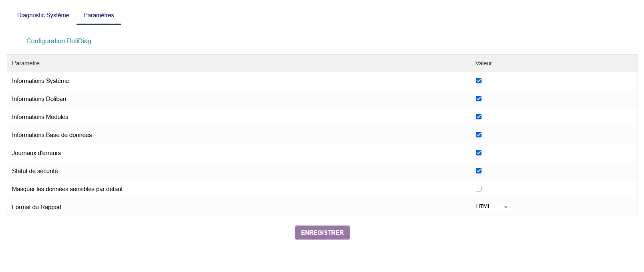The height and width of the screenshot is (272, 644).
Task: Click the Journaux d'erreurs row label
Action: click(36, 153)
